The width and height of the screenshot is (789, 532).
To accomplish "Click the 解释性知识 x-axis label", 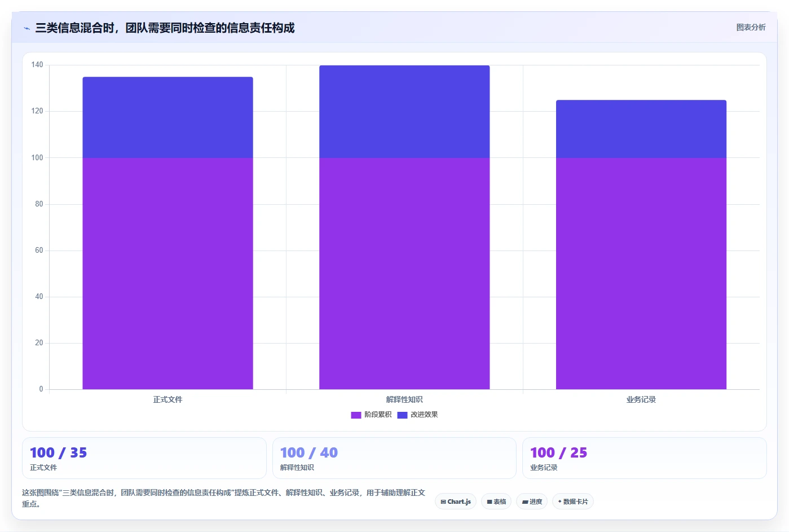I will pos(404,399).
